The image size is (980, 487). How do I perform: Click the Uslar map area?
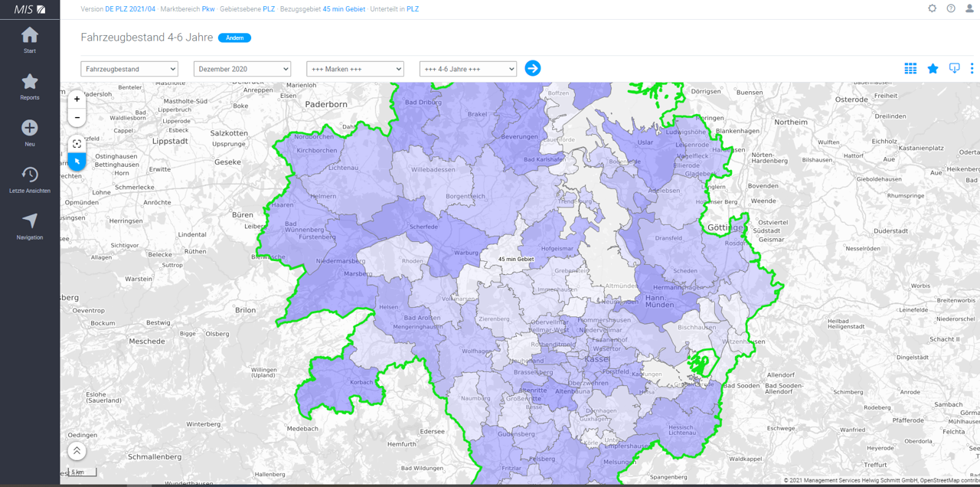[x=645, y=142]
